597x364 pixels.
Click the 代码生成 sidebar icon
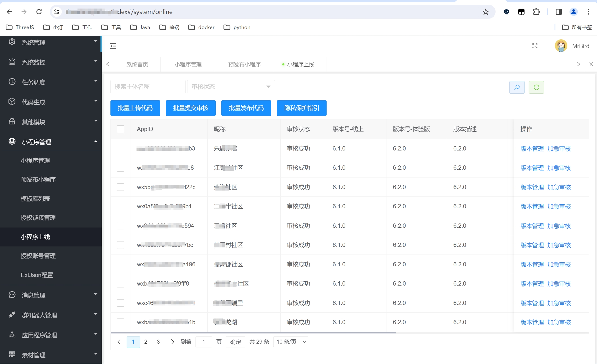[x=12, y=101]
